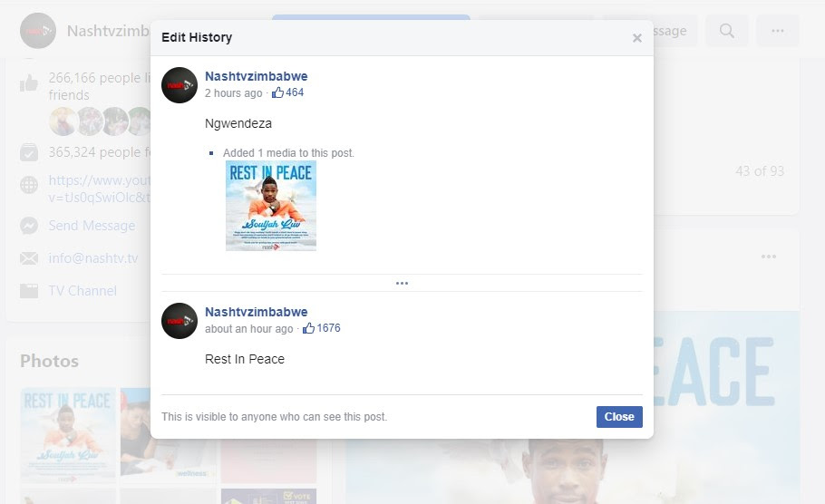This screenshot has height=504, width=825.
Task: Click the 'about an hour ago' timestamp
Action: point(248,329)
